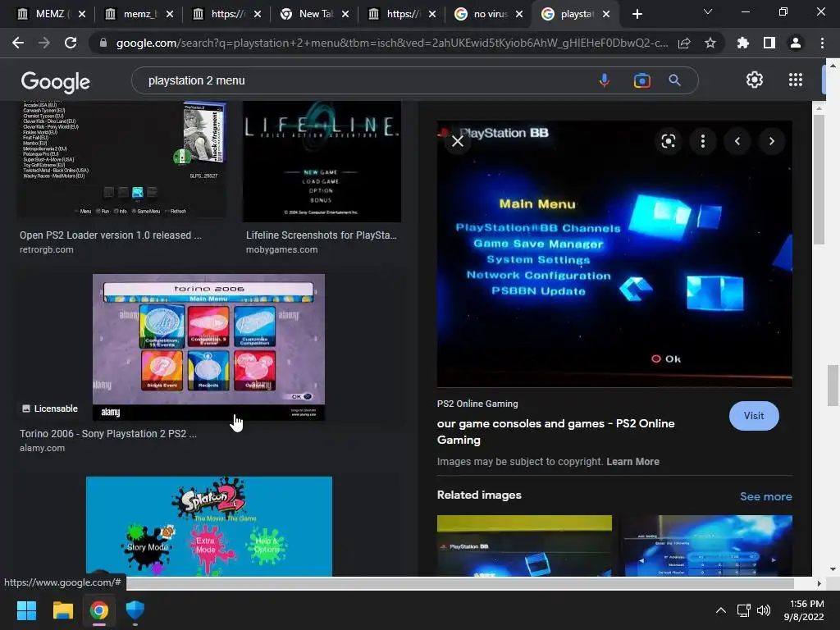
Task: Open mobygames.com source link
Action: pyautogui.click(x=282, y=249)
